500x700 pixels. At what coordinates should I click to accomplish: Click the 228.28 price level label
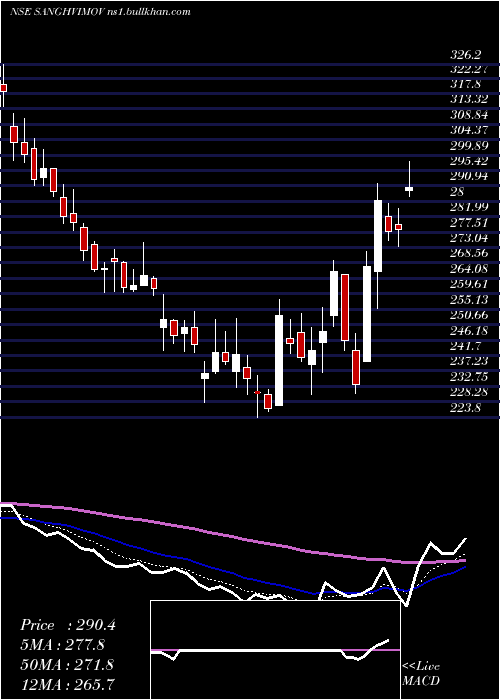469,391
